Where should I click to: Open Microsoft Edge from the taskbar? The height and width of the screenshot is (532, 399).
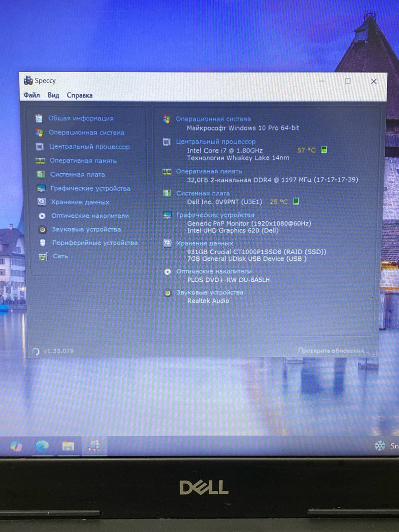pos(42,446)
